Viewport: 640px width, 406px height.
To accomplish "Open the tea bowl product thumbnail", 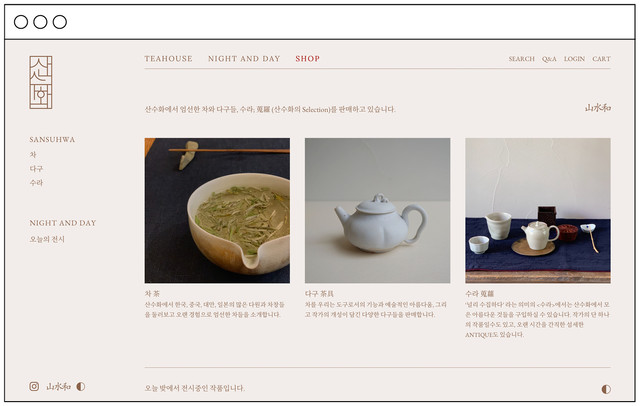I will (217, 211).
